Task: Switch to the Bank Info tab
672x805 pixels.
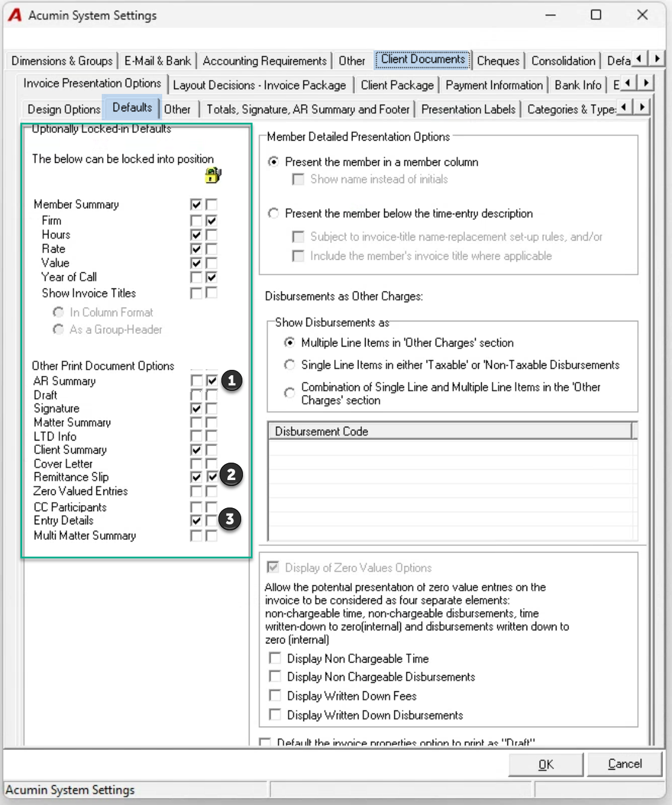Action: (577, 85)
